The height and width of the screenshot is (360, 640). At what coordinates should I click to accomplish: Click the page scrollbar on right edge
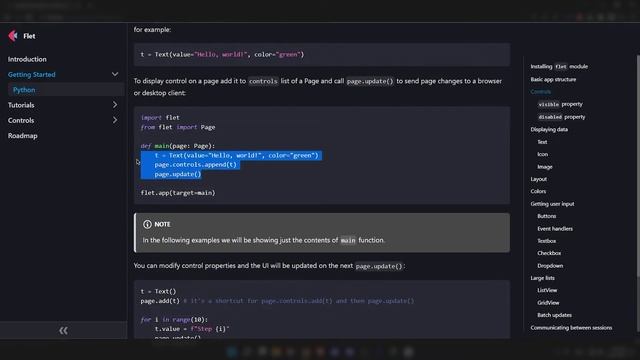click(x=638, y=165)
